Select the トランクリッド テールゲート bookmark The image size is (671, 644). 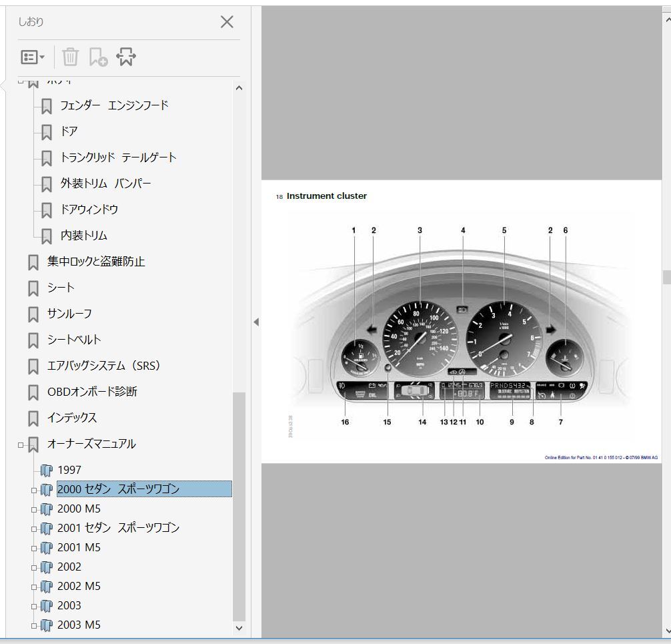119,157
